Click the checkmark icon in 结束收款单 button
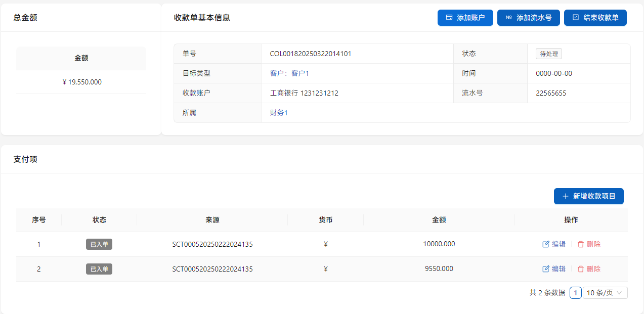 (575, 18)
